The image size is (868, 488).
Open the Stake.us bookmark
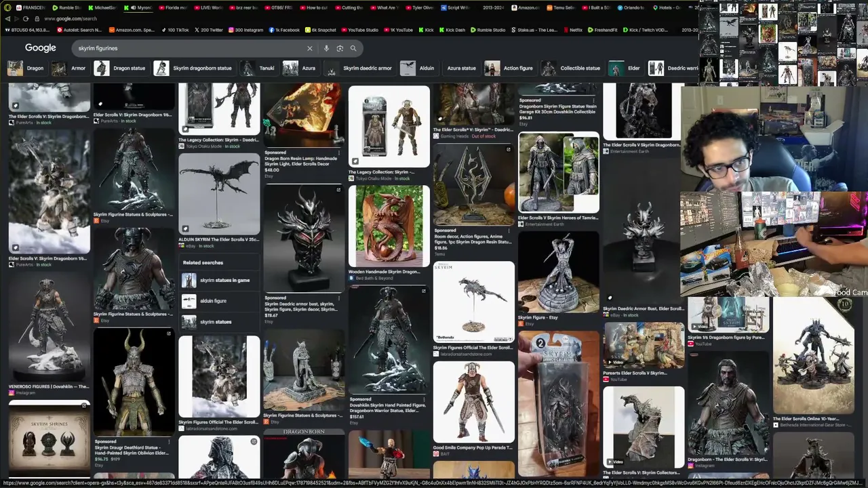click(534, 30)
